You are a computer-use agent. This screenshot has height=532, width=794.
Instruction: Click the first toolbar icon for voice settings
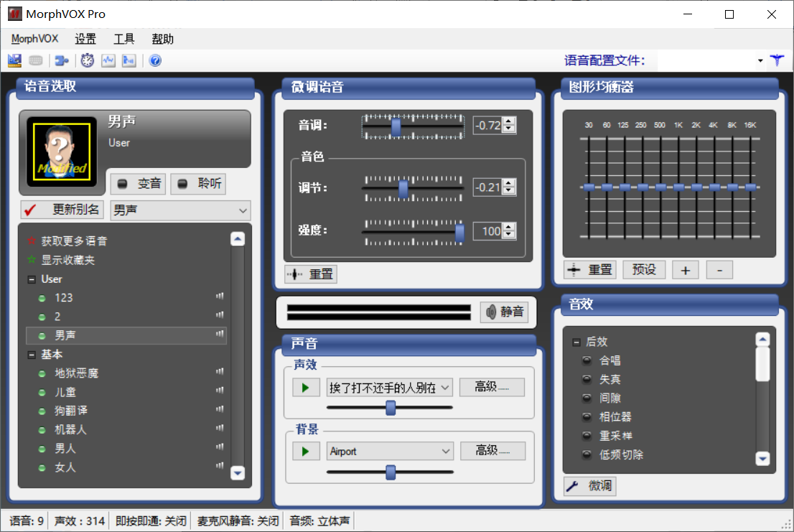[x=14, y=61]
